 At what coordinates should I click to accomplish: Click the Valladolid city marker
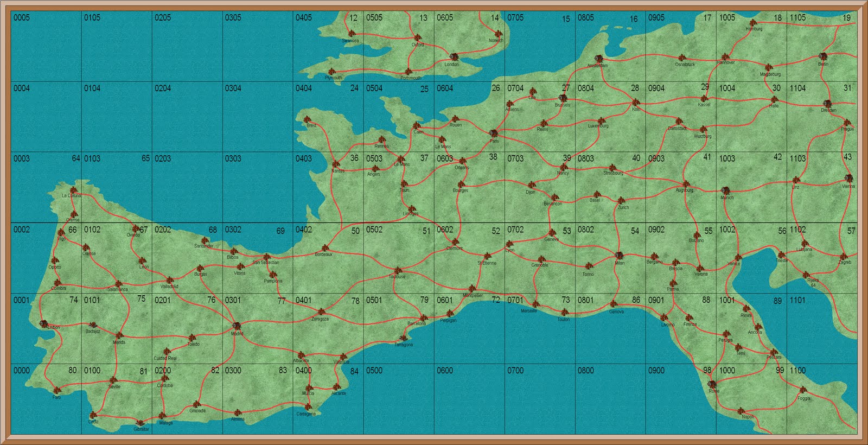[x=170, y=280]
